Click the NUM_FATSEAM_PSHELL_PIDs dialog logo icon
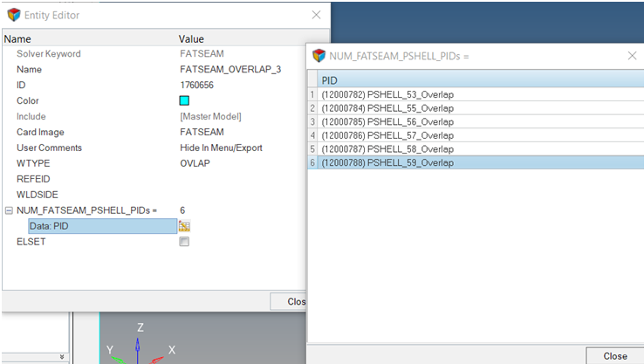Image resolution: width=644 pixels, height=364 pixels. click(319, 56)
